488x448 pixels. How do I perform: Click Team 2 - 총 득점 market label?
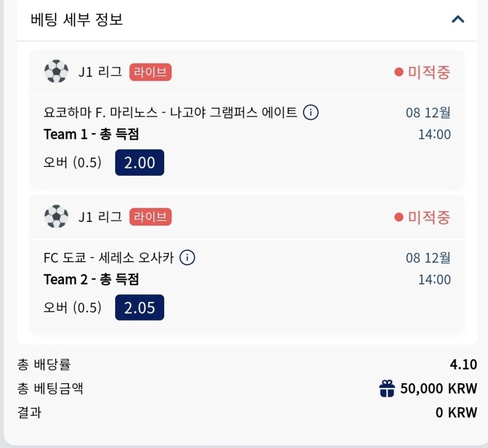[x=91, y=279]
